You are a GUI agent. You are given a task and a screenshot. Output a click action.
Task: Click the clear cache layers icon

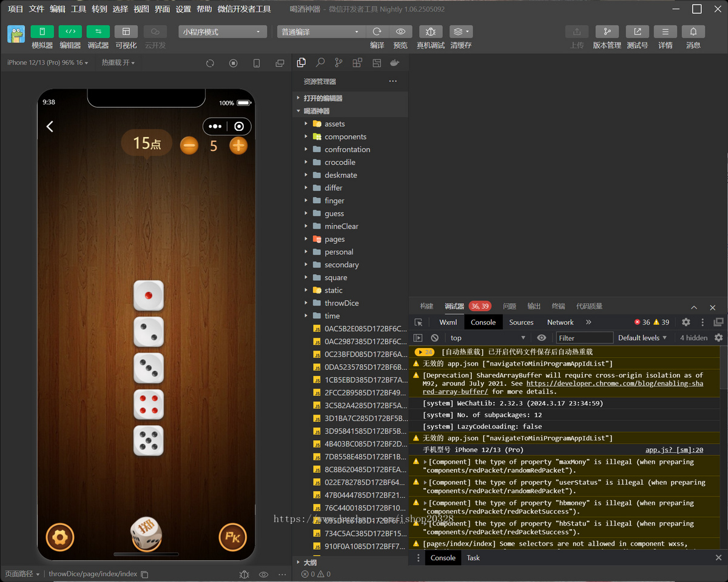point(461,32)
